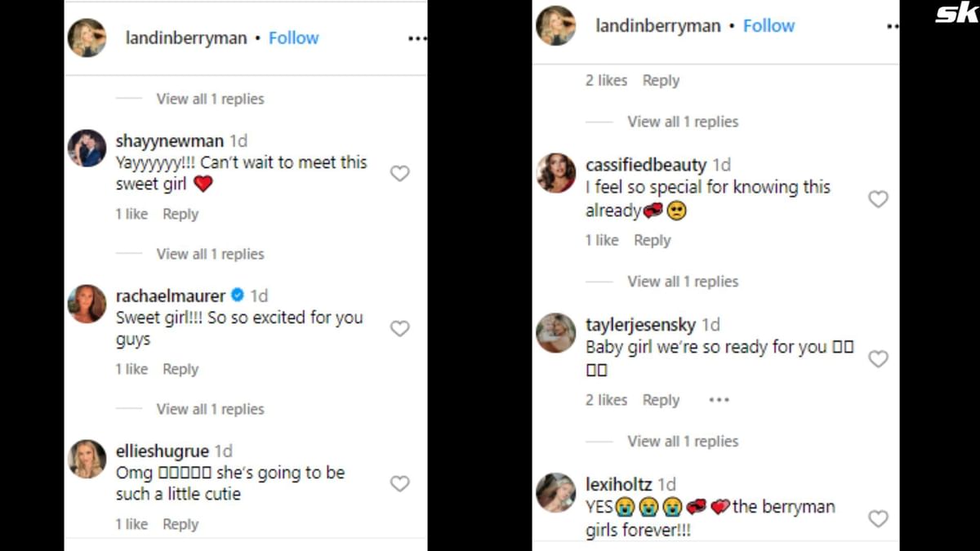This screenshot has width=980, height=551.
Task: Expand replies under shayynewman's comment
Action: pyautogui.click(x=210, y=254)
